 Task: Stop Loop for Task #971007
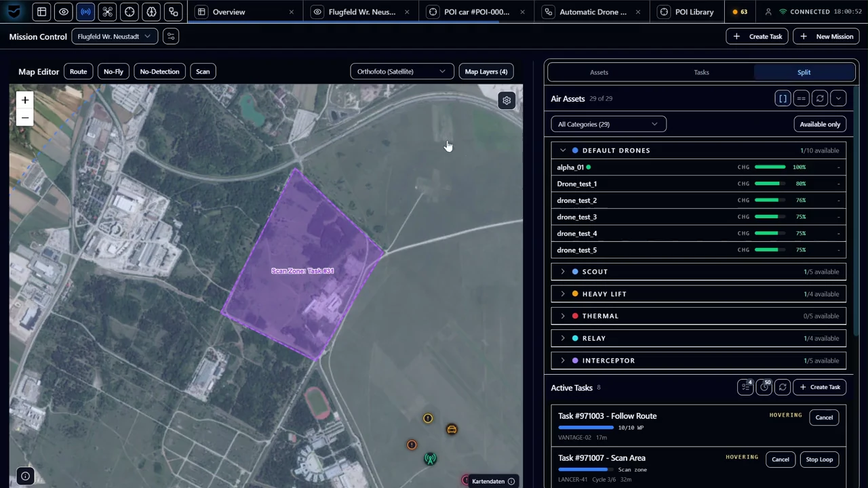[x=819, y=460]
